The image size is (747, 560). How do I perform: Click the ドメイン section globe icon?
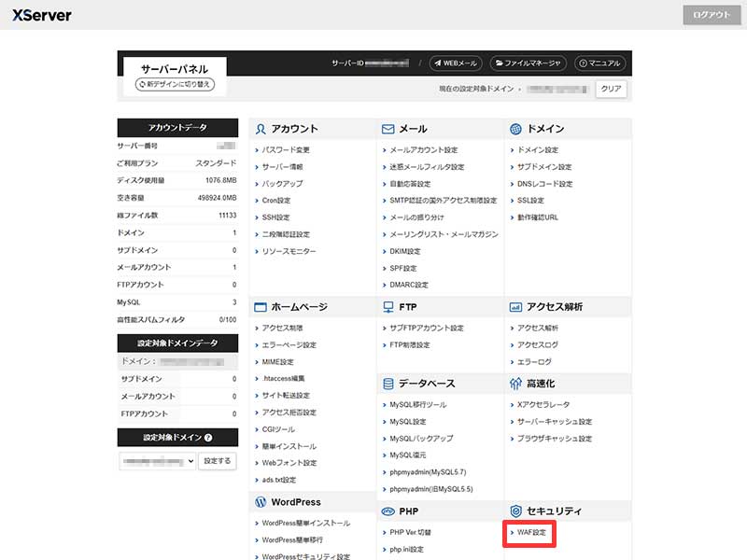coord(515,129)
